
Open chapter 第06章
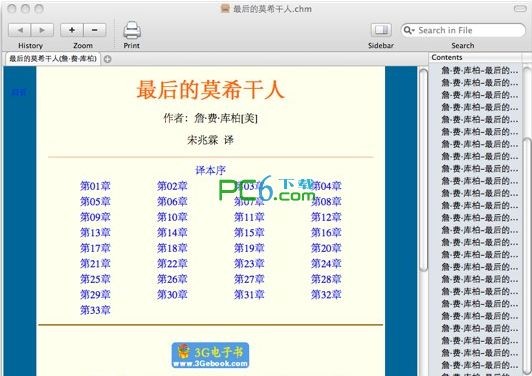[x=172, y=202]
